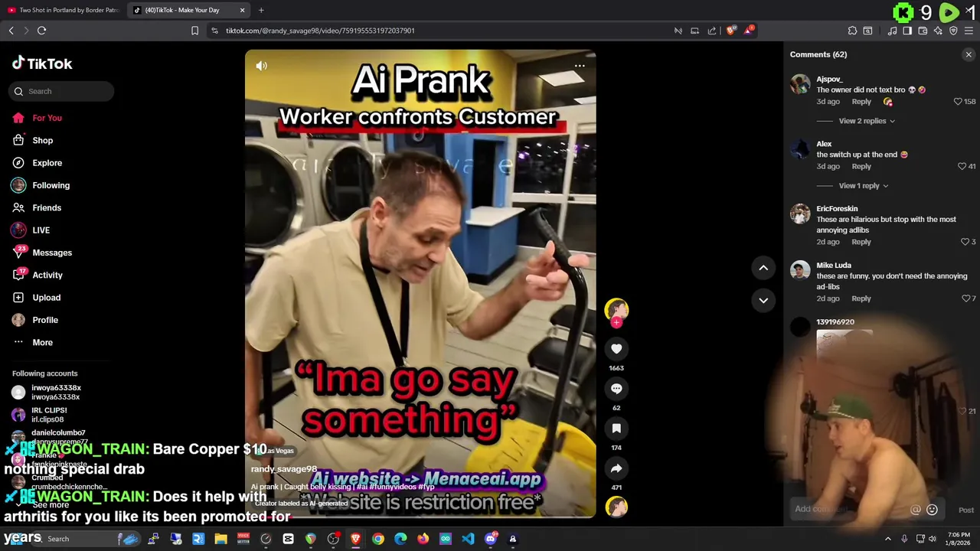The width and height of the screenshot is (980, 551).
Task: Switch to the 'Two Shot in Portland' browser tab
Action: pos(63,10)
